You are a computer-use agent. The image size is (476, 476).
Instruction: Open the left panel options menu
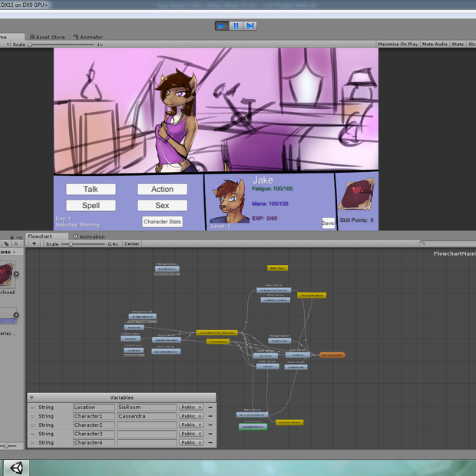[20, 237]
